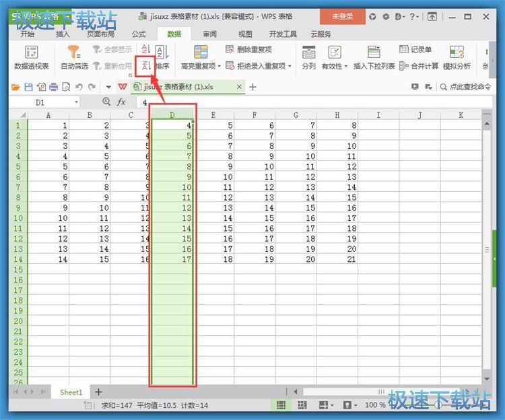Switch to the Formulas (公式) tab
505x420 pixels.
(x=139, y=34)
